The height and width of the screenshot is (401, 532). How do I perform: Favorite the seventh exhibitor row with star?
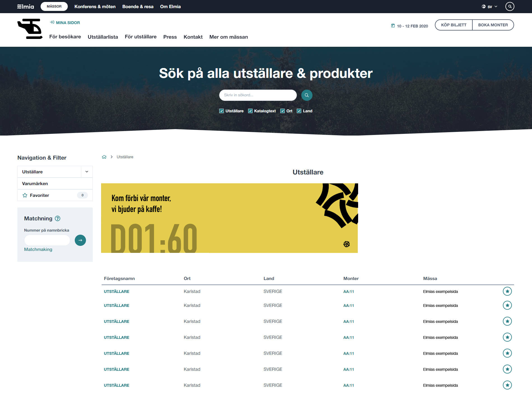(507, 385)
